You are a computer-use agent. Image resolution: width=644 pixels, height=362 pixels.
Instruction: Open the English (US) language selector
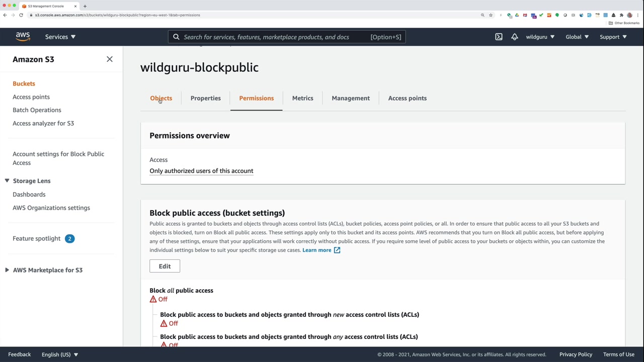(59, 354)
